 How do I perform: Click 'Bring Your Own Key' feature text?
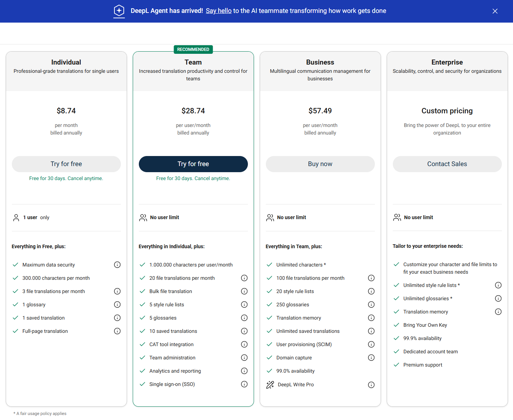coord(425,325)
